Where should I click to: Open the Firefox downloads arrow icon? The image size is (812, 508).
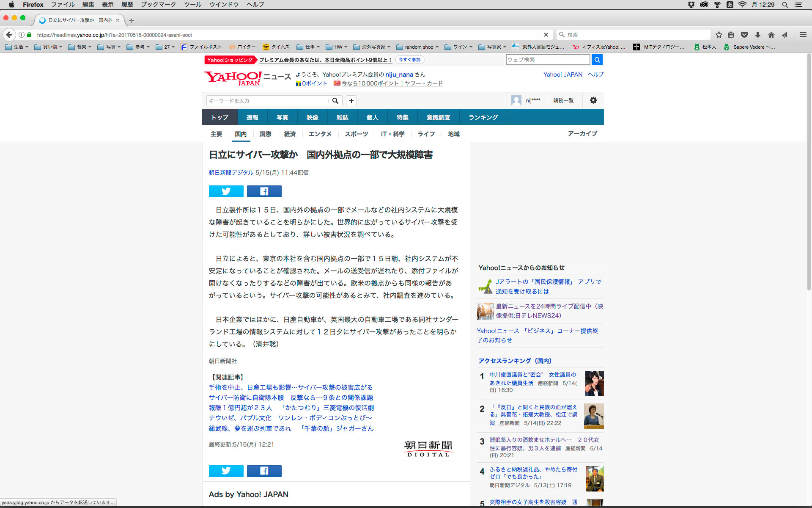758,35
